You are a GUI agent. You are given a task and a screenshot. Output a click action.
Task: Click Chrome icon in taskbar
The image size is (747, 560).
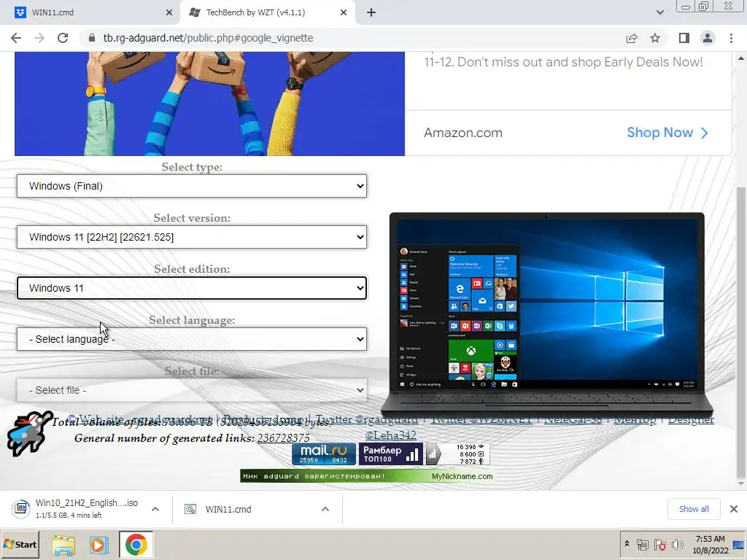click(x=136, y=545)
